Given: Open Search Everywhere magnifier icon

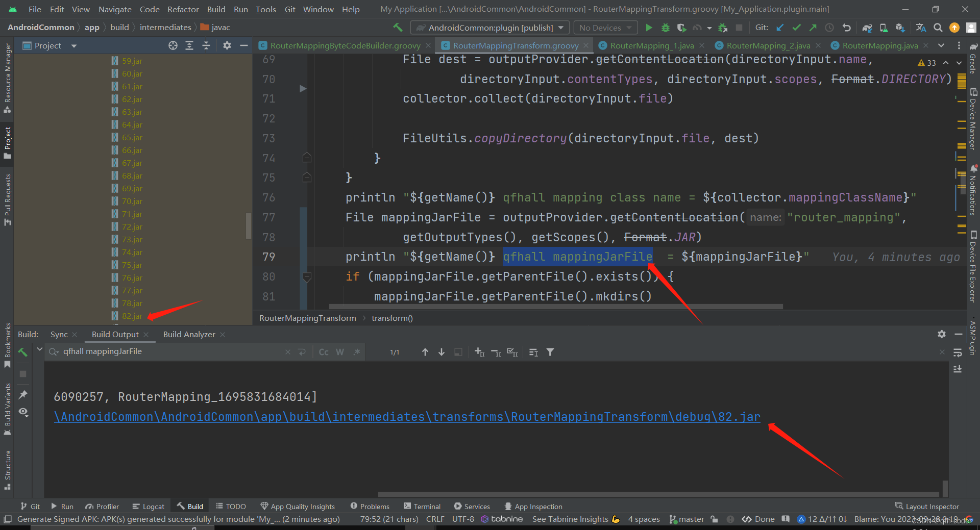Looking at the screenshot, I should 938,28.
